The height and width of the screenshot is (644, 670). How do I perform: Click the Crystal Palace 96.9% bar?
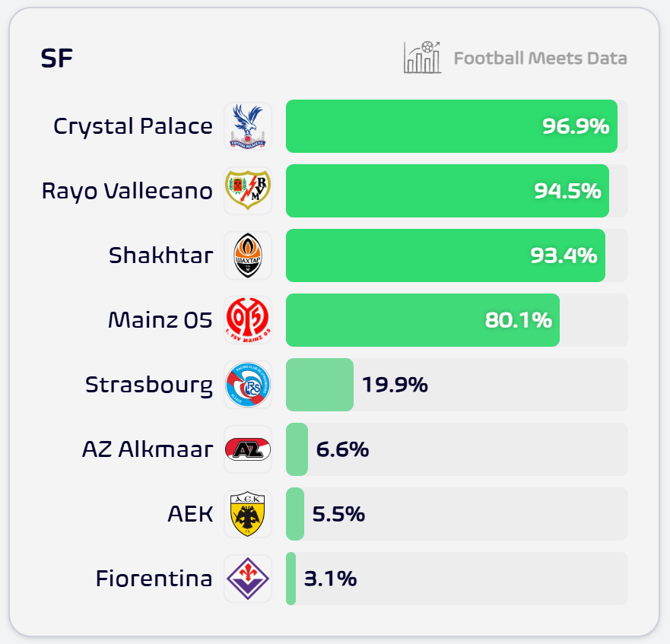pos(451,126)
